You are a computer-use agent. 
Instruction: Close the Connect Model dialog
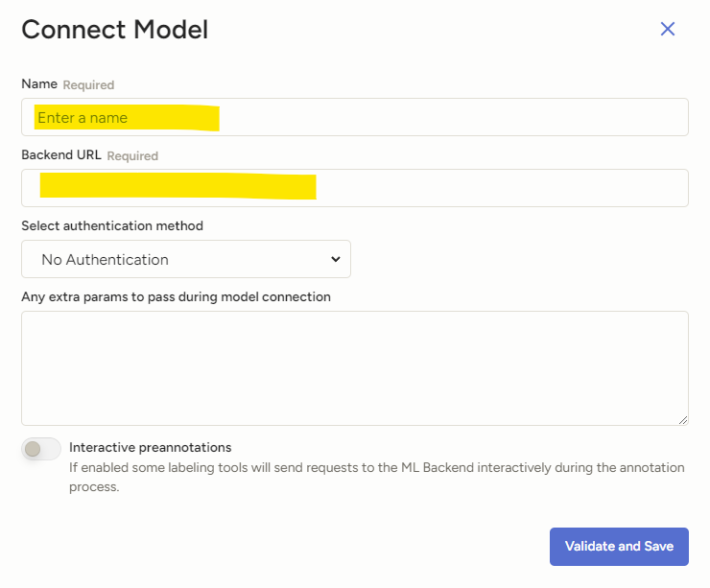coord(668,29)
